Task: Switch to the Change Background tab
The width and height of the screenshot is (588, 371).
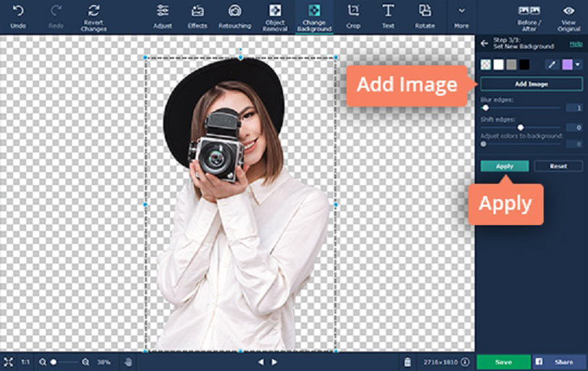Action: coord(314,16)
